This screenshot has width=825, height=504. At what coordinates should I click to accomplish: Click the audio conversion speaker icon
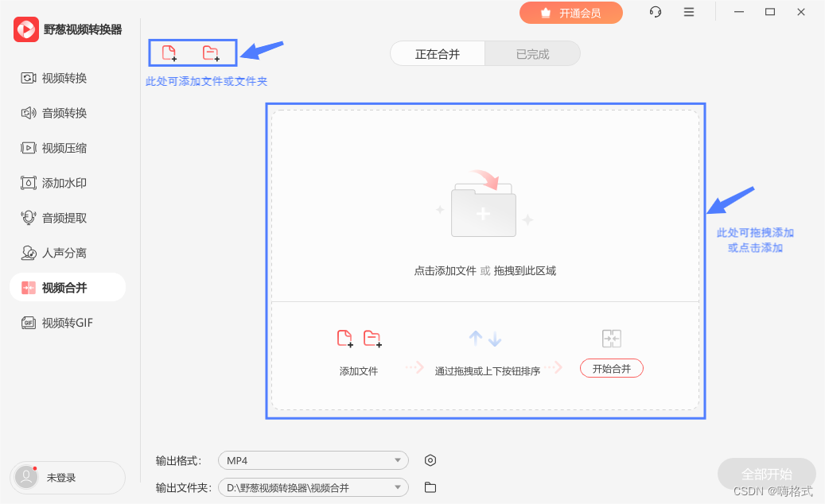point(29,113)
